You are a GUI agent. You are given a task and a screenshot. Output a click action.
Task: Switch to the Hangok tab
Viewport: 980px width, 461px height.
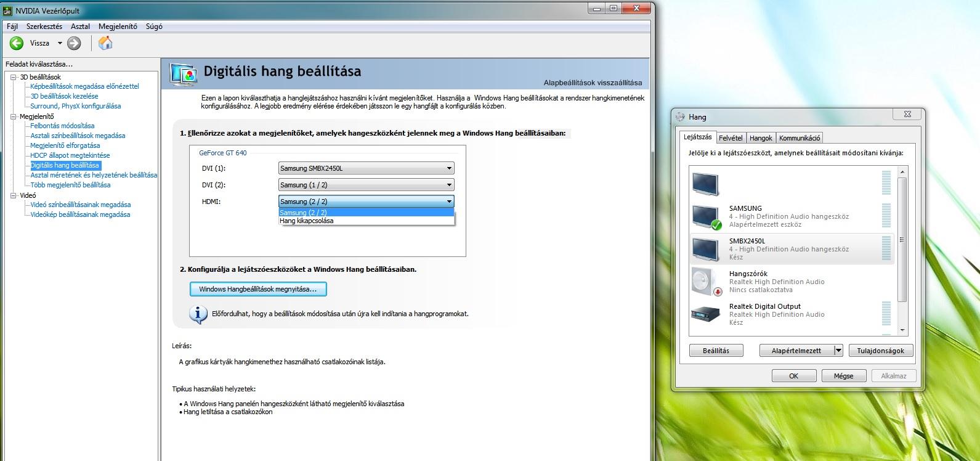761,138
